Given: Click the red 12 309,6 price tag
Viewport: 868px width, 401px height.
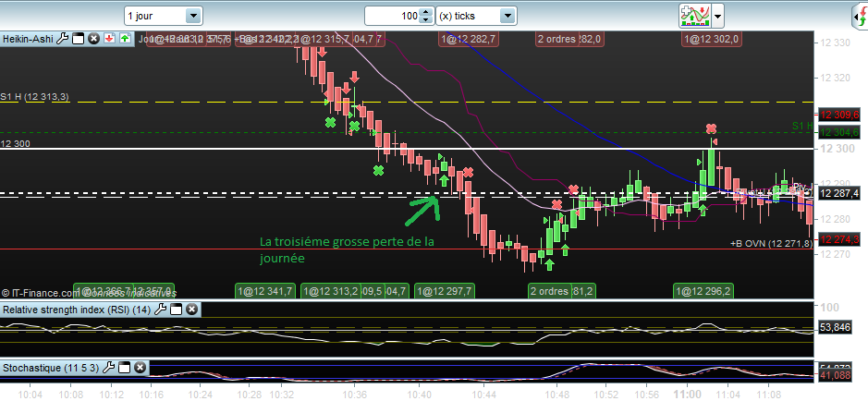Looking at the screenshot, I should pyautogui.click(x=839, y=115).
